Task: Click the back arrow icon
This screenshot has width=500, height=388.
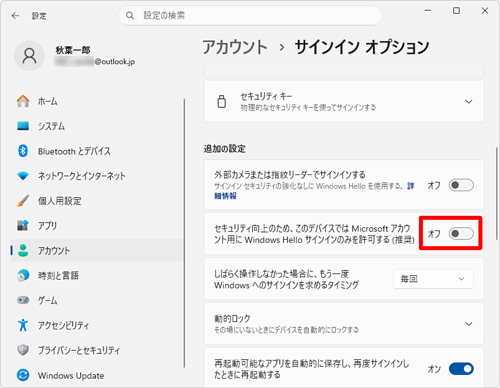Action: pos(15,16)
